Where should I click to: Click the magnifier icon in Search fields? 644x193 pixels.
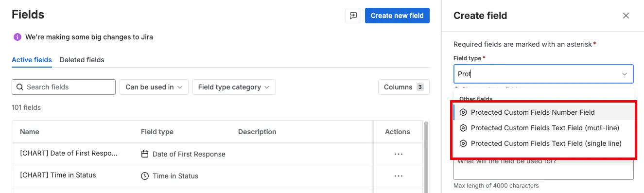pyautogui.click(x=20, y=87)
